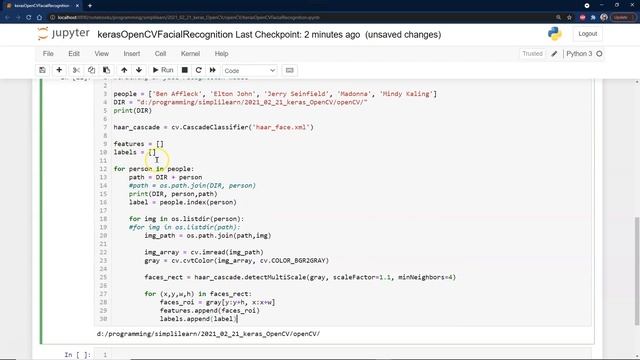The width and height of the screenshot is (640, 360).
Task: Open the View menu
Action: [x=102, y=53]
